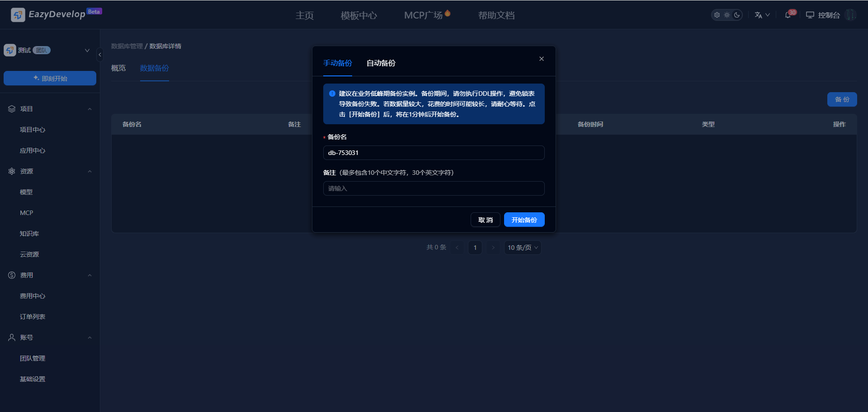Switch to dark theme moon toggle

pos(737,15)
